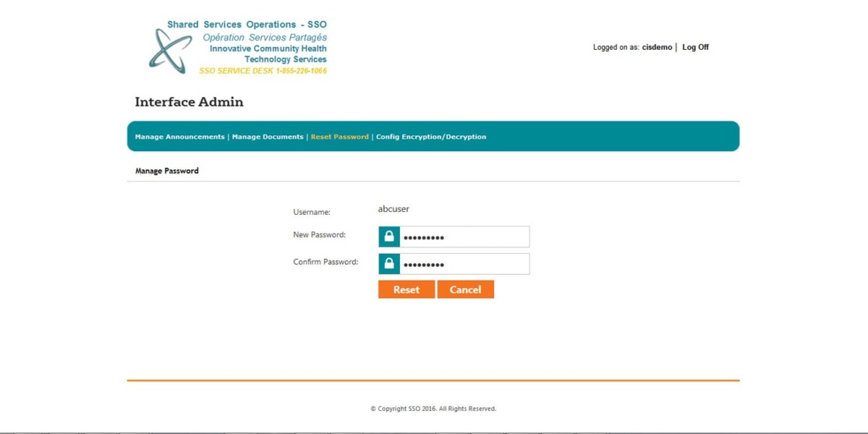The width and height of the screenshot is (868, 434).
Task: Focus the New Password input field
Action: (464, 237)
